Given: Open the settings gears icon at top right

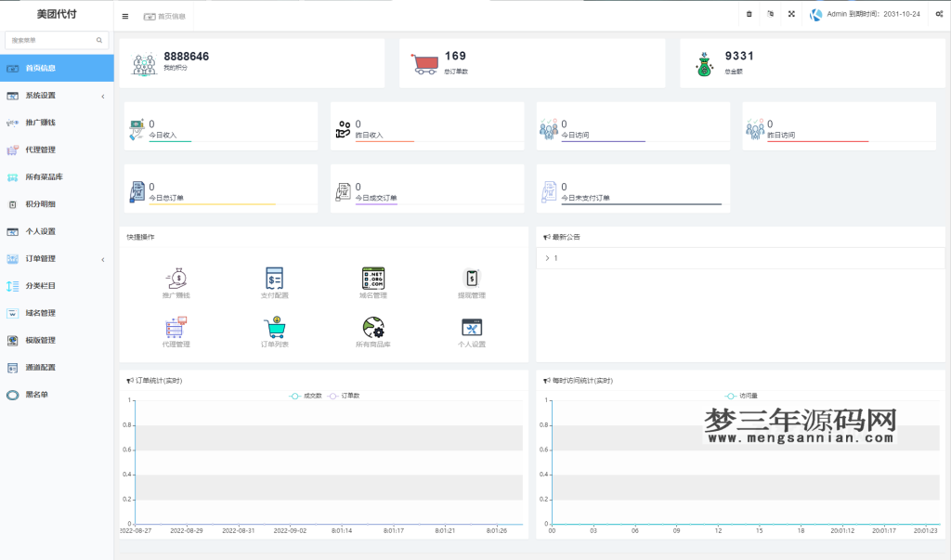Looking at the screenshot, I should 939,15.
